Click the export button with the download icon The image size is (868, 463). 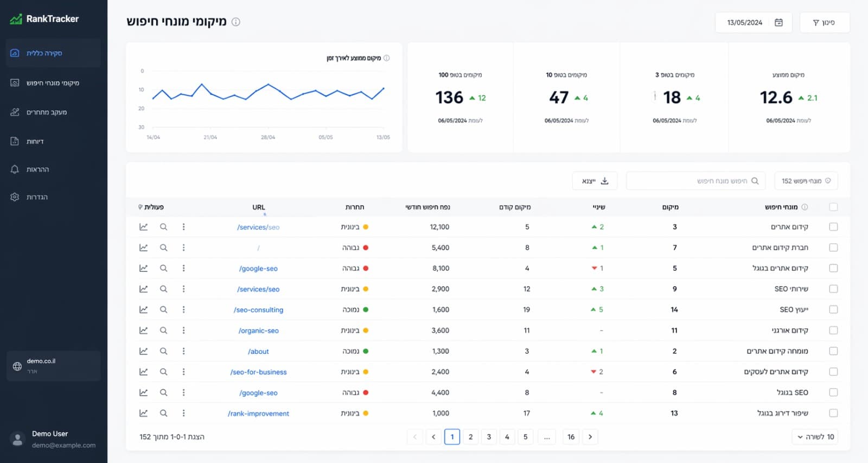(x=595, y=181)
